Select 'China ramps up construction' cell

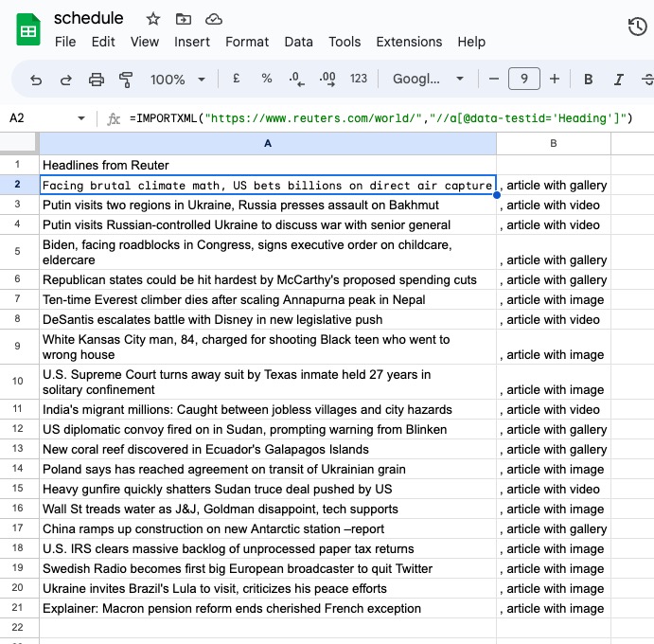pyautogui.click(x=268, y=528)
